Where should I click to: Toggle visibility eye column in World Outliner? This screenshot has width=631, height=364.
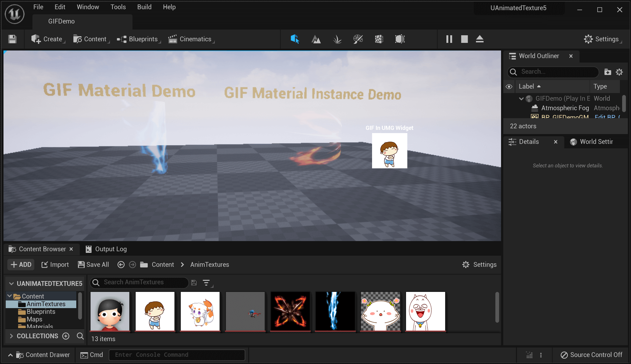(509, 86)
